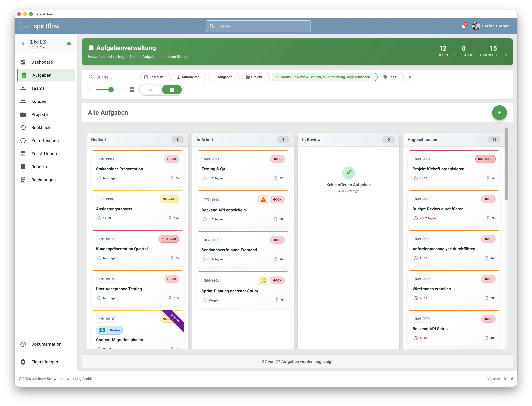The height and width of the screenshot is (406, 532).
Task: Open the Sprint-Planung nächster Sprint task
Action: pyautogui.click(x=243, y=290)
